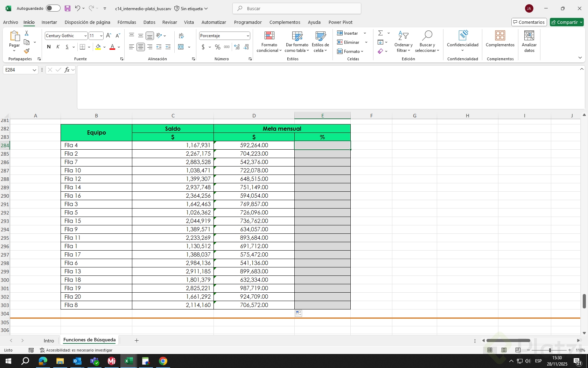The image size is (588, 368).
Task: Open Formato condicional menu
Action: [269, 42]
